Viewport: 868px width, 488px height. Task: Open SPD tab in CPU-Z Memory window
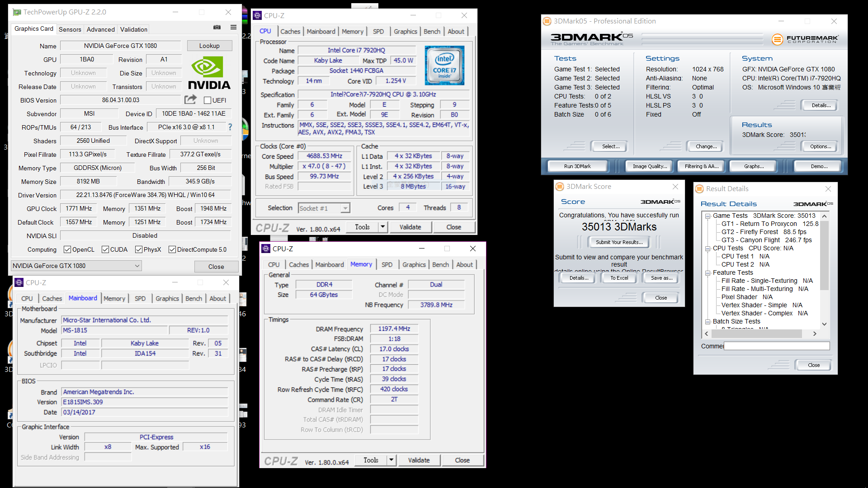tap(387, 265)
